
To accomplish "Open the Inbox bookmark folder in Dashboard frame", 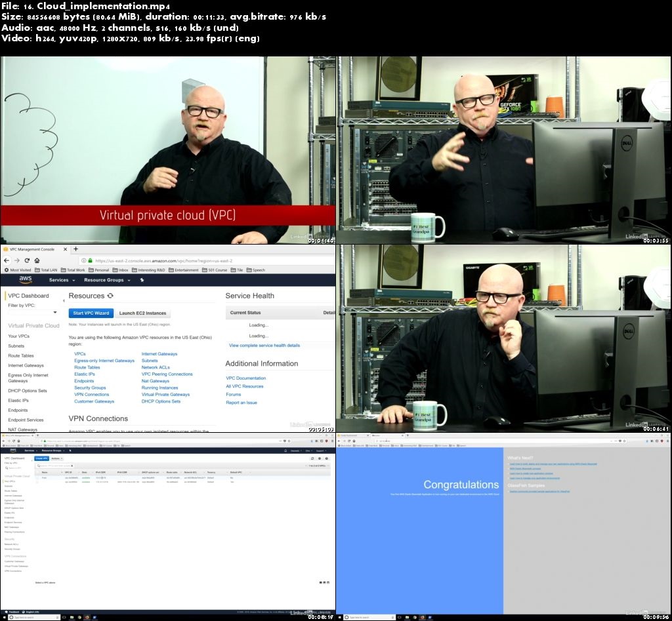I will pyautogui.click(x=121, y=270).
